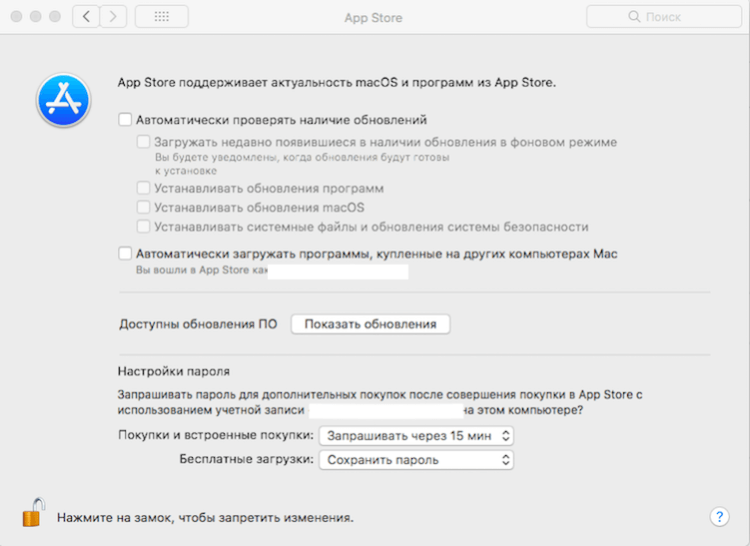
Task: Enable Автоматически загружать программы checkbox
Action: [x=125, y=253]
